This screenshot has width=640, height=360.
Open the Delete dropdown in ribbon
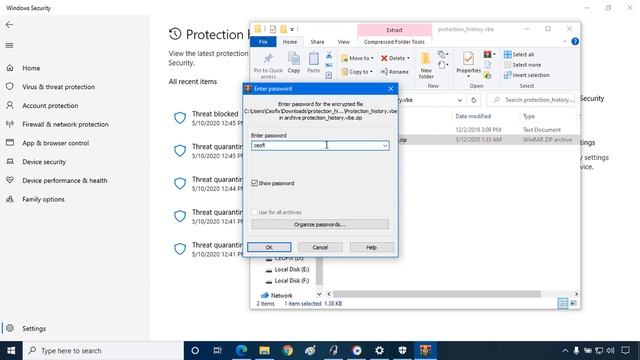(395, 58)
